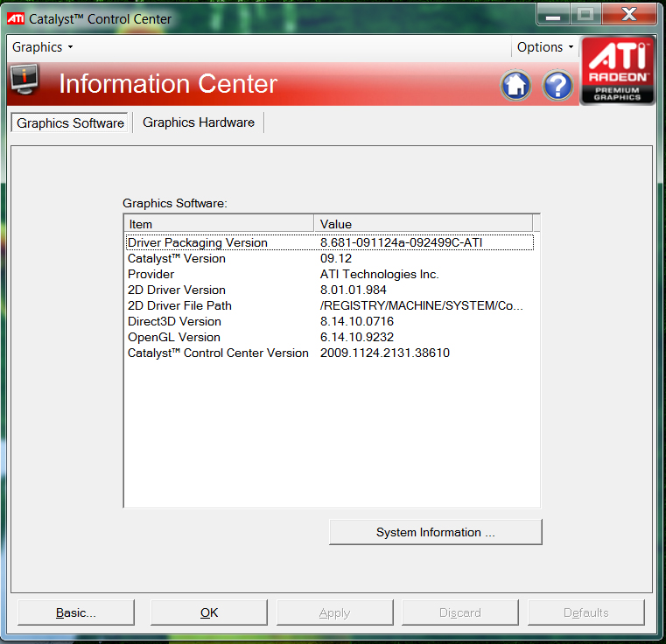Go to the Home view icon
Viewport: 666px width, 644px height.
point(515,85)
